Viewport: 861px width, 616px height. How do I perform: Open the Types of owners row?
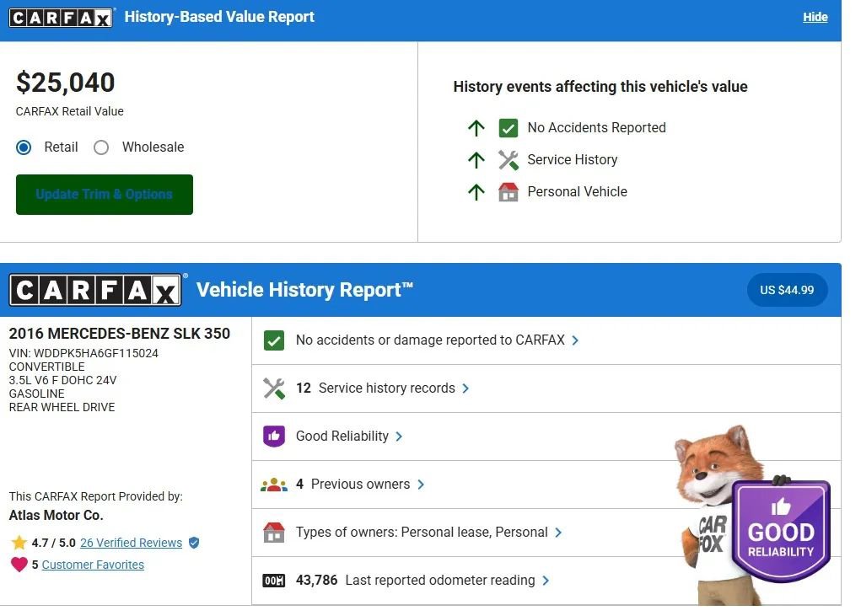click(x=422, y=533)
